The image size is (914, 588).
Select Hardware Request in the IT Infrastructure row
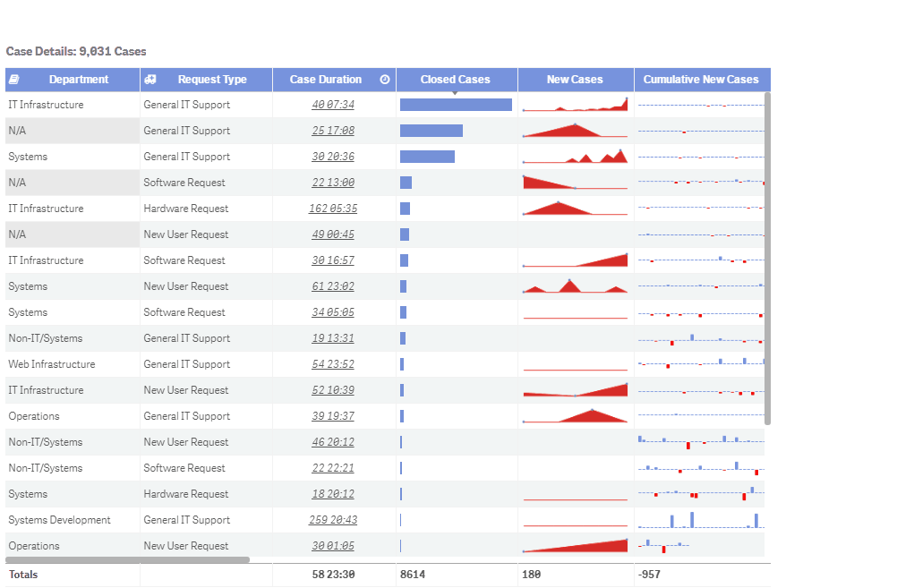point(206,209)
